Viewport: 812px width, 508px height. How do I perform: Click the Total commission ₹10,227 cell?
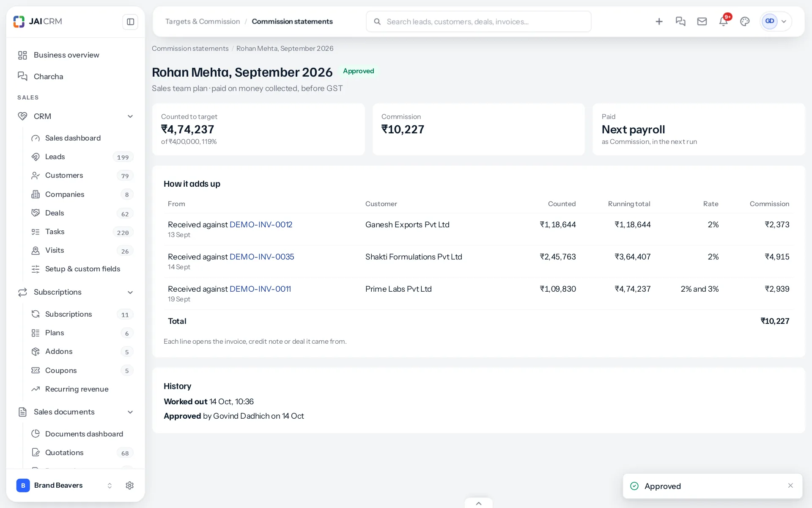click(x=775, y=321)
